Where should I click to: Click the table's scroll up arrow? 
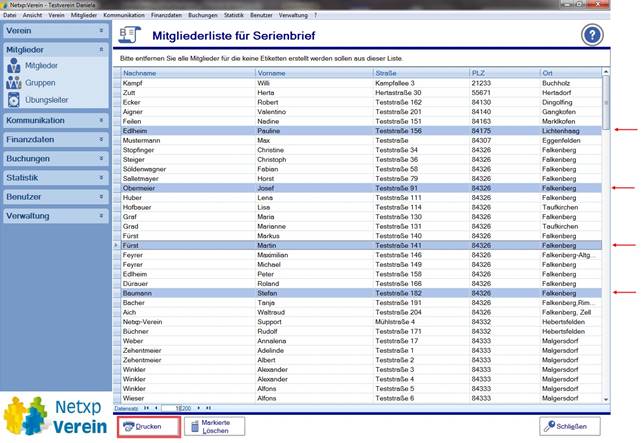[606, 72]
